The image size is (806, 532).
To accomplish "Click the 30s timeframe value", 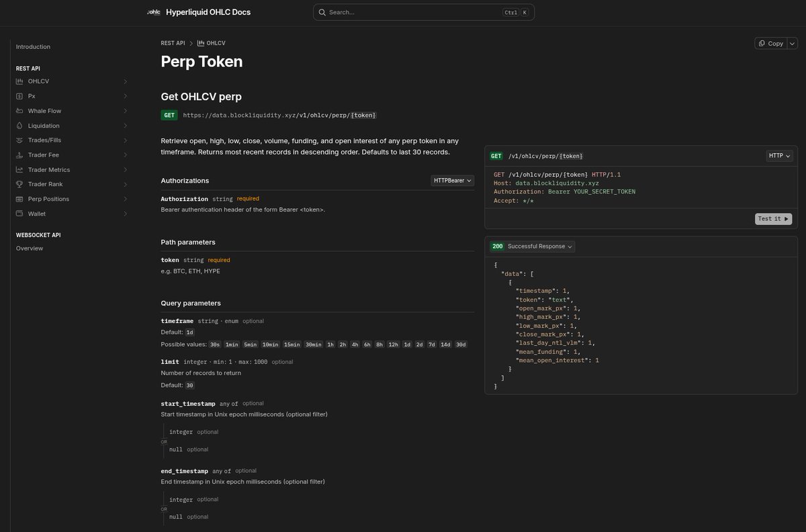I will (215, 345).
